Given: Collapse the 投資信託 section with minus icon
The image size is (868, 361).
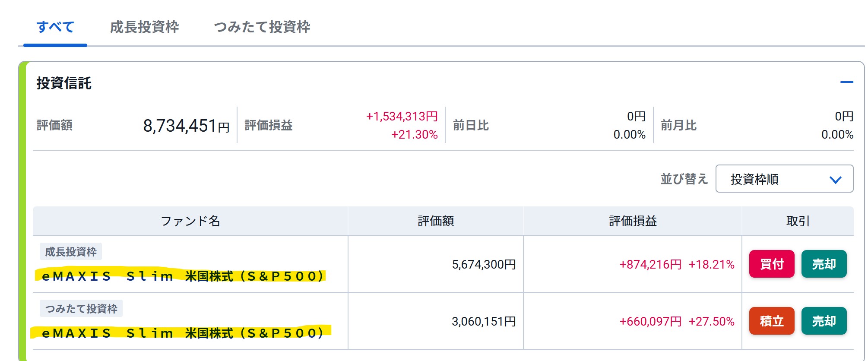Looking at the screenshot, I should point(846,82).
